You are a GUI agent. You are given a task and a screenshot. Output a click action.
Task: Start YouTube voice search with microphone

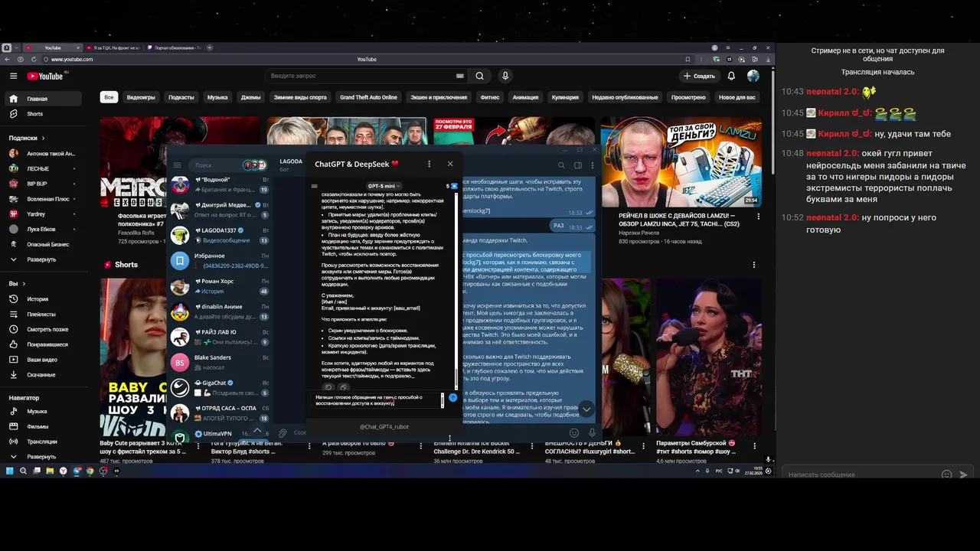click(505, 76)
